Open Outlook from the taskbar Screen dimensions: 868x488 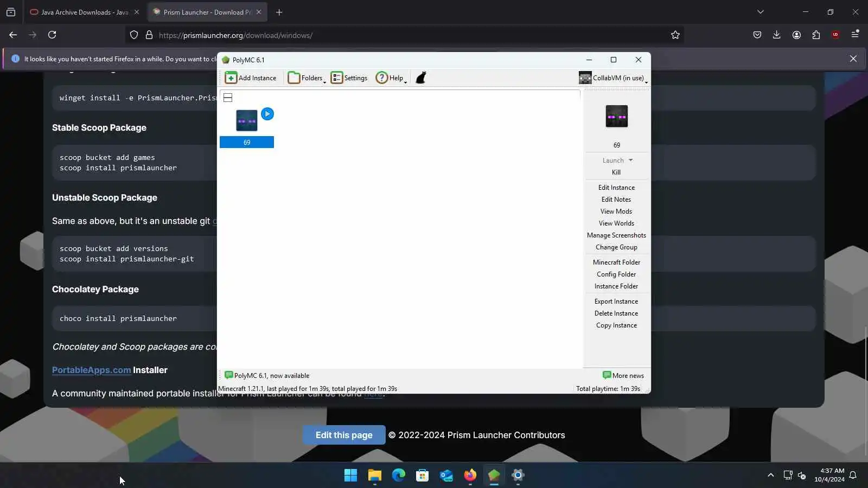click(x=446, y=476)
